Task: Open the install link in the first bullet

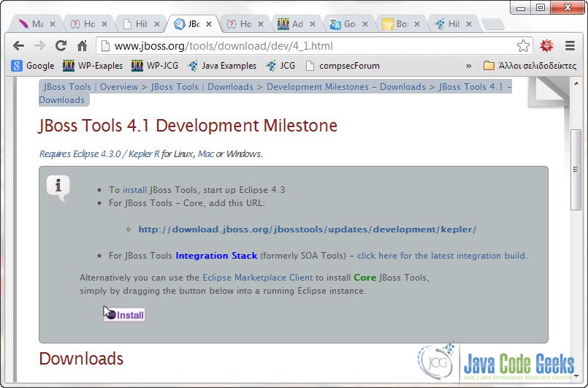Action: coord(134,190)
